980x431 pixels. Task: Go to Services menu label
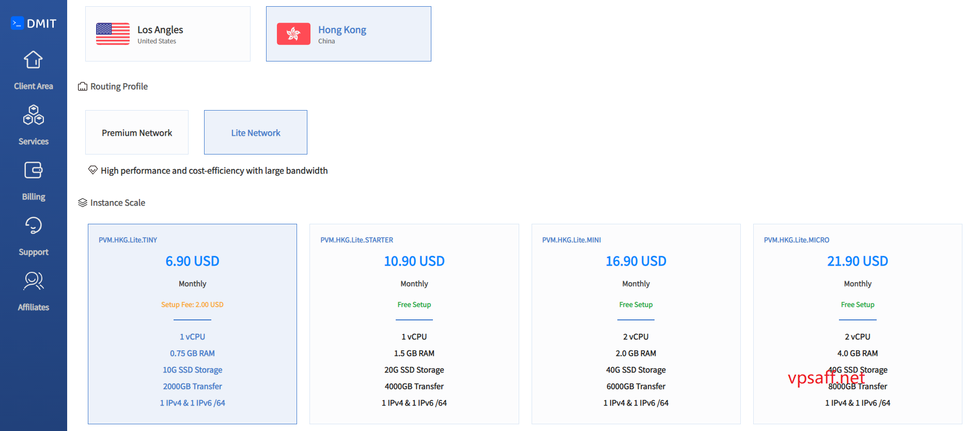point(34,142)
